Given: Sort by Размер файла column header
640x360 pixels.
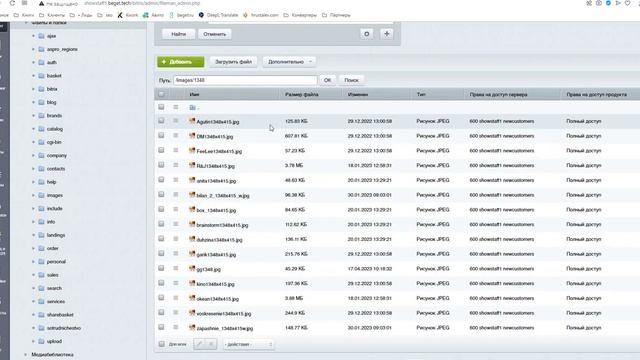Looking at the screenshot, I should [302, 94].
